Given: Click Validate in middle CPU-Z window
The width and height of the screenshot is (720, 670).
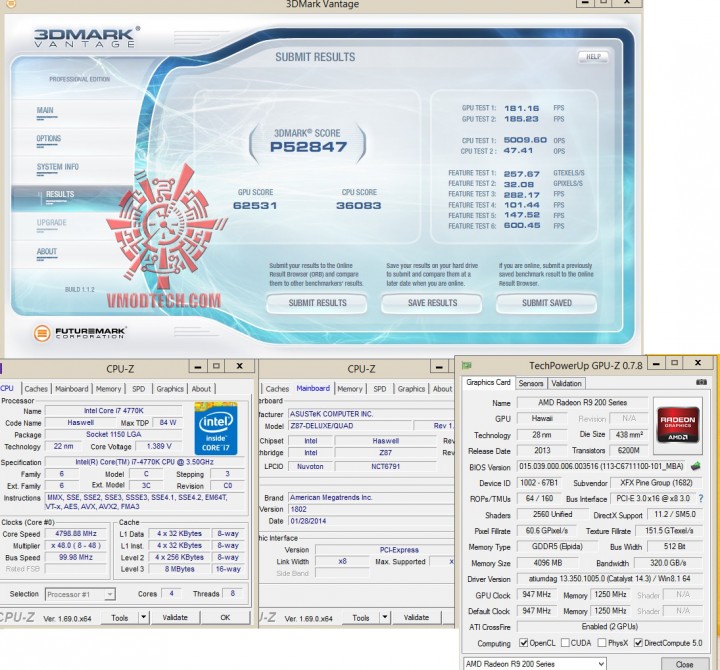Looking at the screenshot, I should pos(416,618).
